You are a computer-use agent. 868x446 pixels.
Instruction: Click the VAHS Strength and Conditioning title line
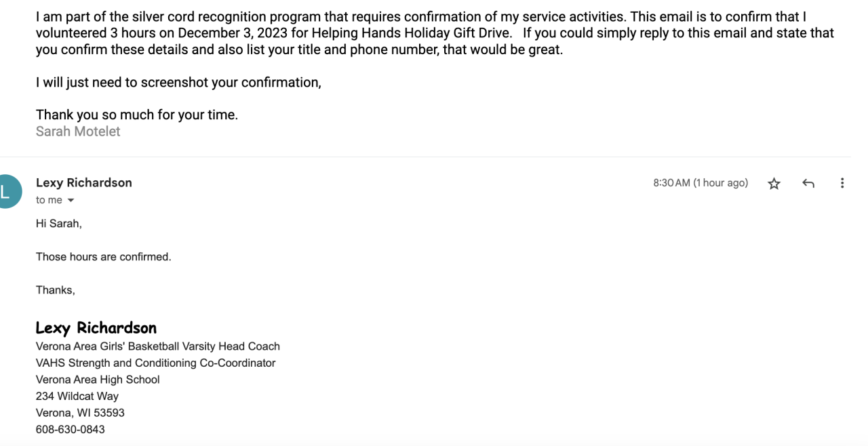[x=156, y=363]
